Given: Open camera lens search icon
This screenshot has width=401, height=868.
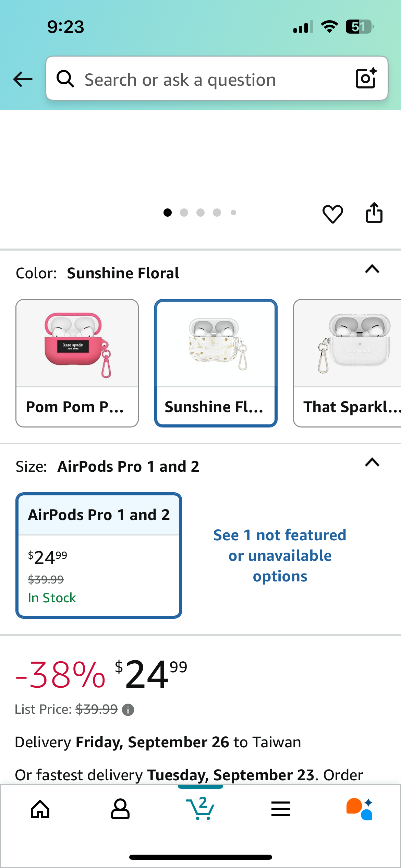Looking at the screenshot, I should (x=366, y=79).
